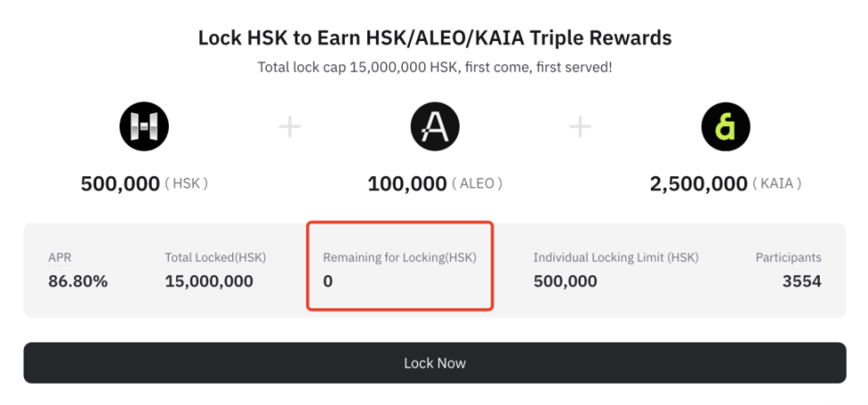Select the 86.80% APR value
The width and height of the screenshot is (868, 405).
pos(78,282)
